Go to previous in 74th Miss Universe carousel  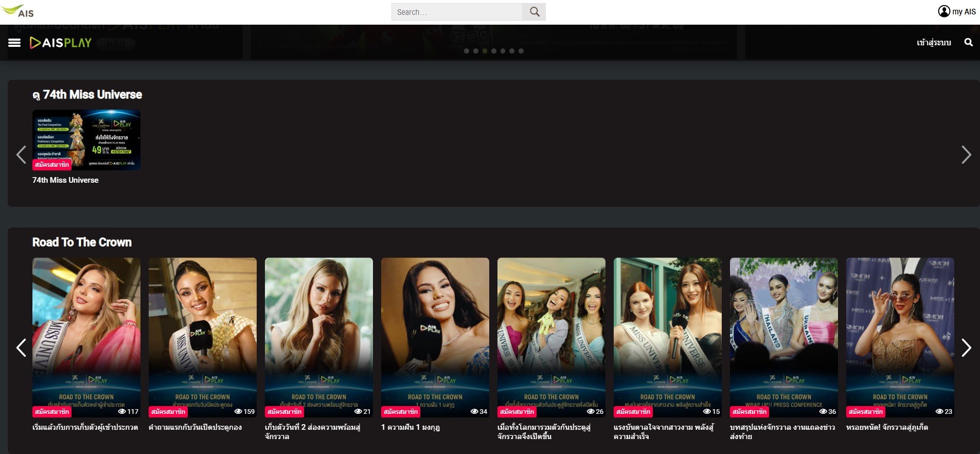click(21, 154)
